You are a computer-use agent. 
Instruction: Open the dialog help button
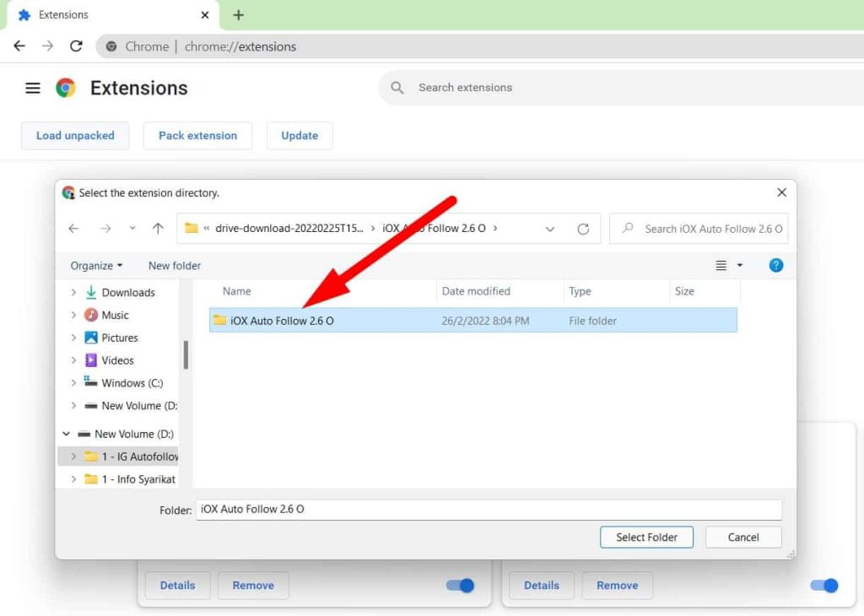click(776, 266)
